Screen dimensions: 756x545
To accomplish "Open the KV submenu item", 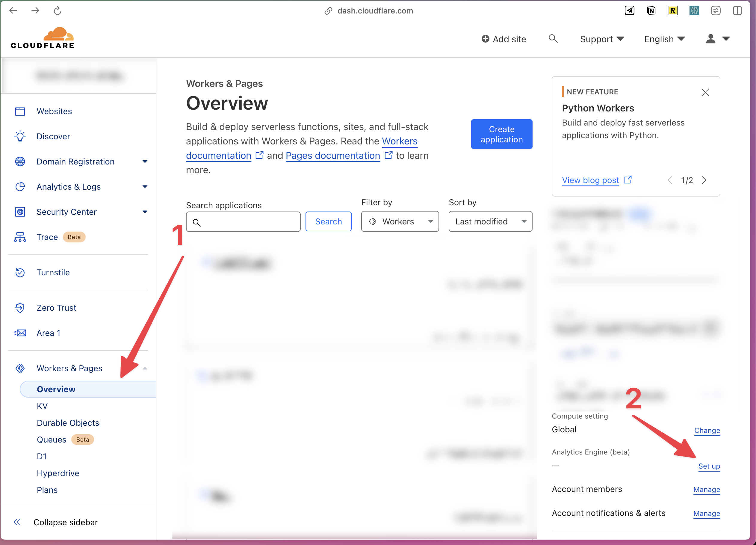I will (42, 406).
